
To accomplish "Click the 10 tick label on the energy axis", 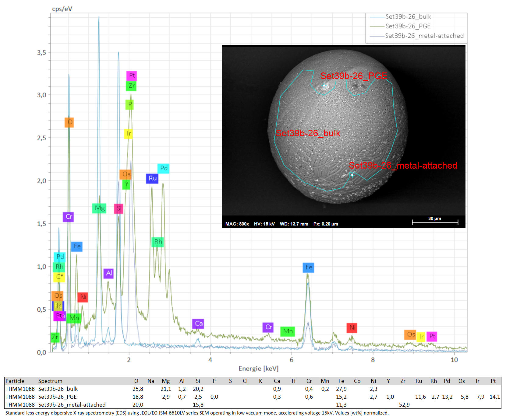I will coord(454,360).
